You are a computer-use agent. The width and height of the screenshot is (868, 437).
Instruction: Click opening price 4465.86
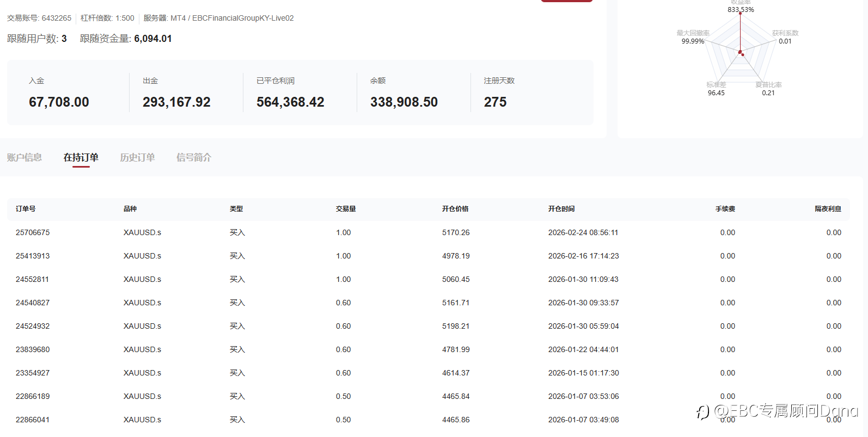[x=456, y=420]
